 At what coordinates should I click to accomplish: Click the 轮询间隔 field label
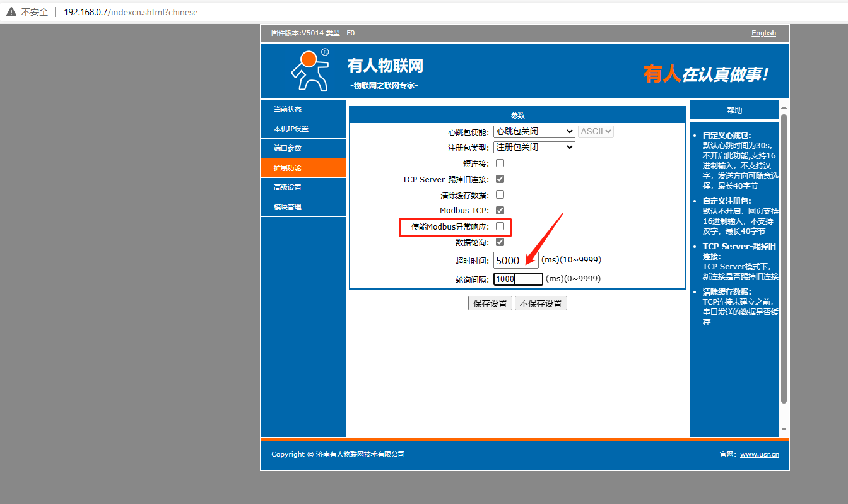tap(472, 279)
